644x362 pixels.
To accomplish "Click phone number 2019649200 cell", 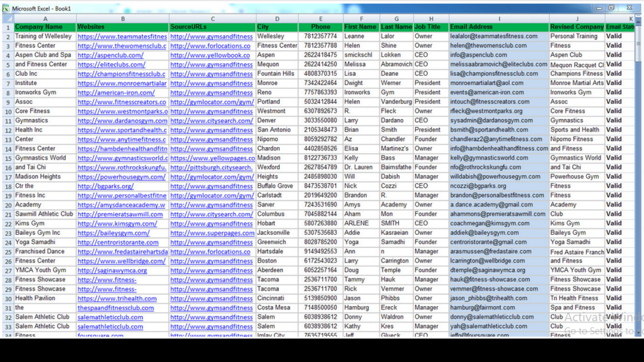I will 320,195.
